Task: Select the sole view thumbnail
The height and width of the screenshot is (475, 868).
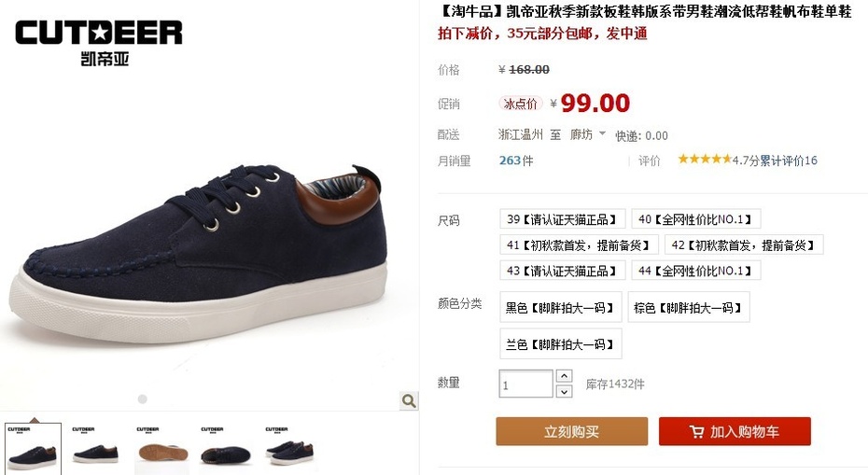Action: tap(161, 449)
